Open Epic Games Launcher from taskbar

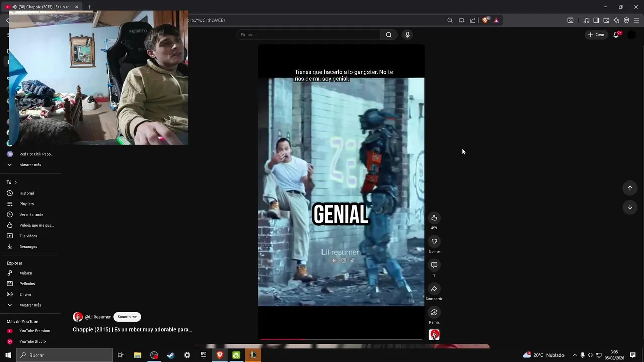[x=203, y=355]
